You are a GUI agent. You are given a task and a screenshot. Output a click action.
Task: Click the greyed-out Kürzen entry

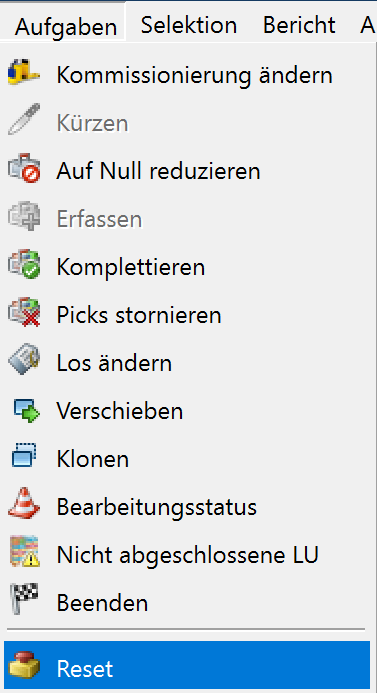coord(187,123)
